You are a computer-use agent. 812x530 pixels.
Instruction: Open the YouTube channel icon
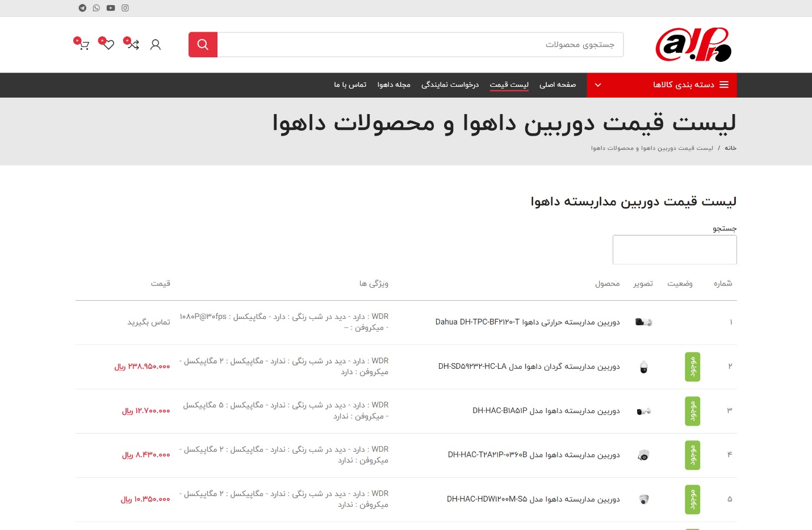pyautogui.click(x=110, y=9)
